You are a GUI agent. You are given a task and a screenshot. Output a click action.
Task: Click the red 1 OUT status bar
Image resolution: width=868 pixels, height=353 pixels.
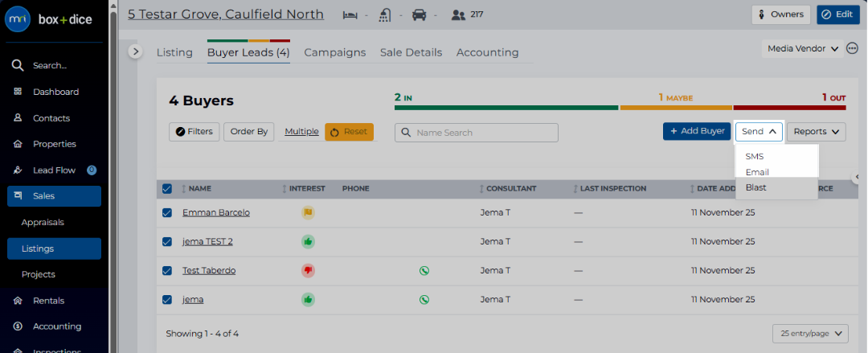(x=789, y=108)
